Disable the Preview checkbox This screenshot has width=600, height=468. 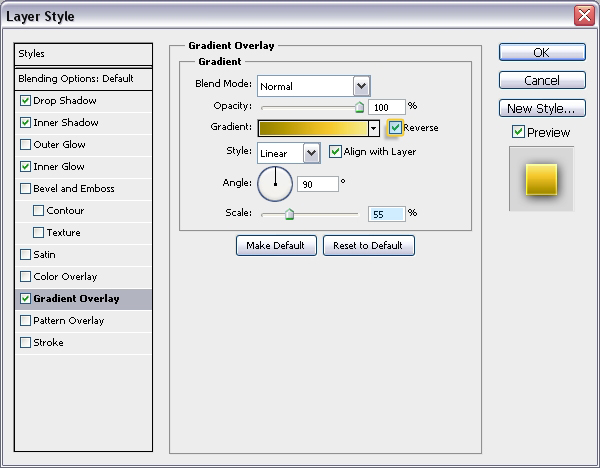point(518,132)
